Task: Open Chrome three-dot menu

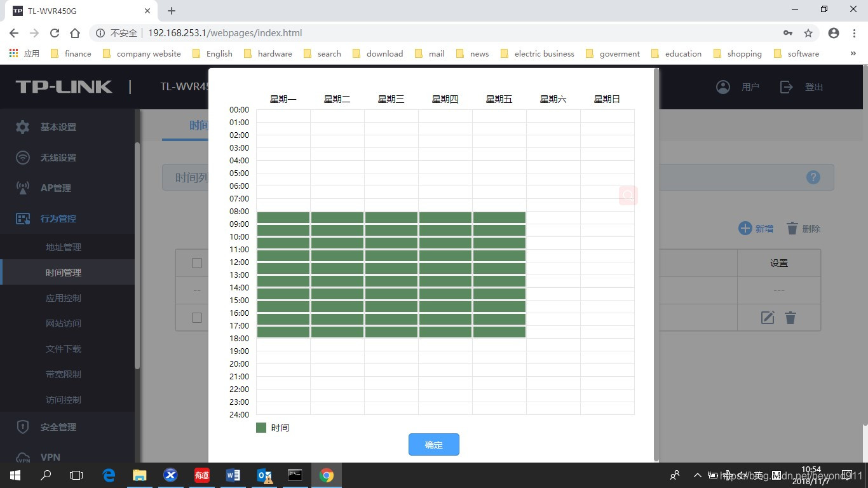Action: pos(854,33)
